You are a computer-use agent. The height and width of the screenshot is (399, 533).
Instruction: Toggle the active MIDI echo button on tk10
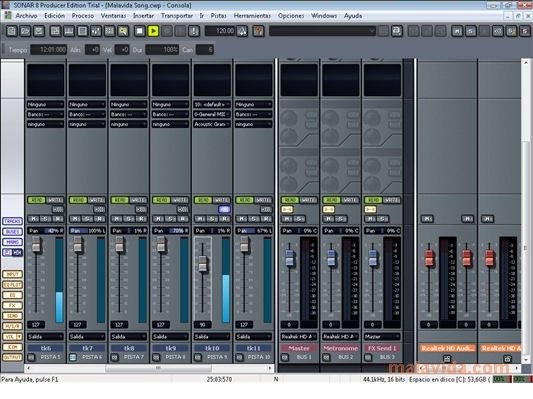point(224,209)
